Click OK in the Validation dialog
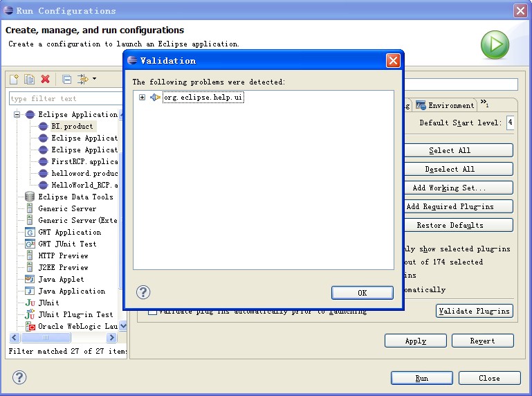Screen dimensions: 532x396 tap(363, 293)
